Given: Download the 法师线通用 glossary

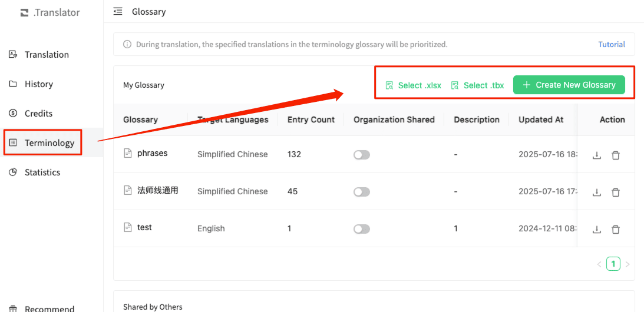Looking at the screenshot, I should pos(596,192).
